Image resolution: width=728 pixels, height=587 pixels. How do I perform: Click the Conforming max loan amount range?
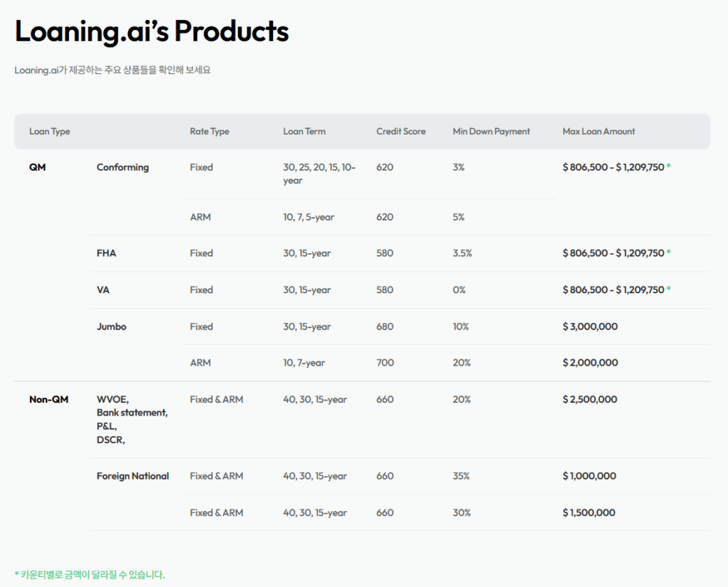click(x=616, y=167)
